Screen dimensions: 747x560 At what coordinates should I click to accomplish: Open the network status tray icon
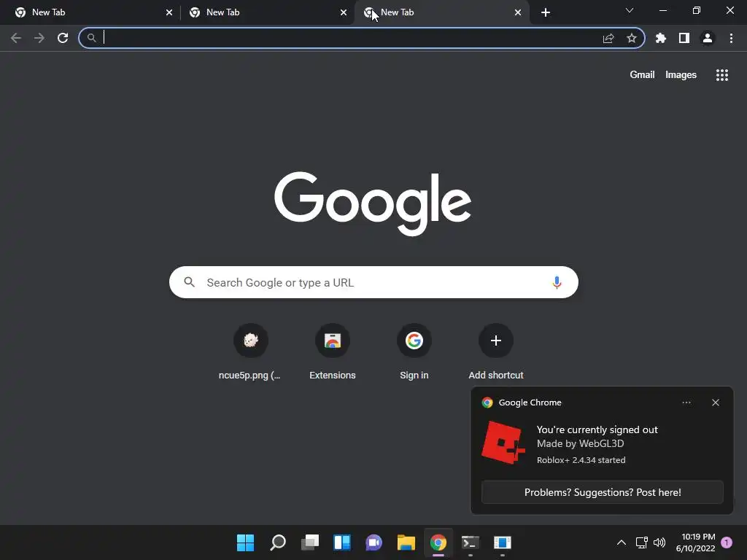click(x=642, y=542)
